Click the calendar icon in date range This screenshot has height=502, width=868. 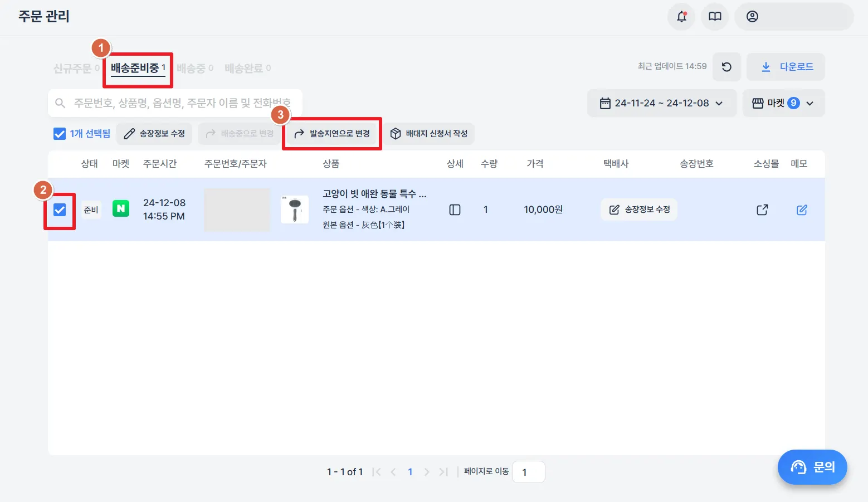(607, 103)
